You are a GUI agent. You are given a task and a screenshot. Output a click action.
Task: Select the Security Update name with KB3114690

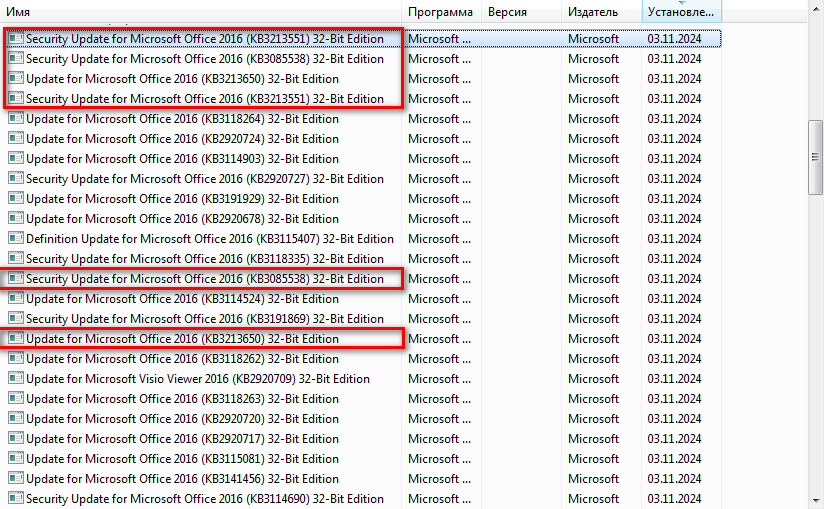(x=205, y=498)
